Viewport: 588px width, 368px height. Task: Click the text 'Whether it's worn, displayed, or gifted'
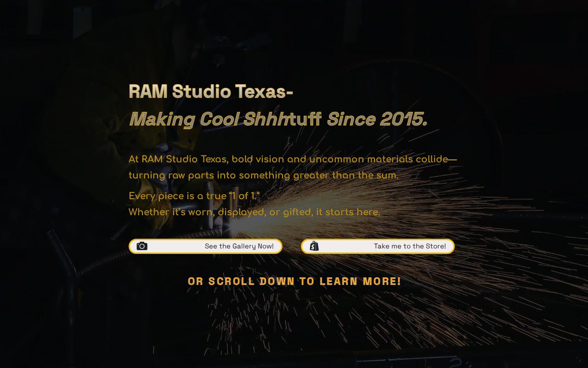click(254, 212)
